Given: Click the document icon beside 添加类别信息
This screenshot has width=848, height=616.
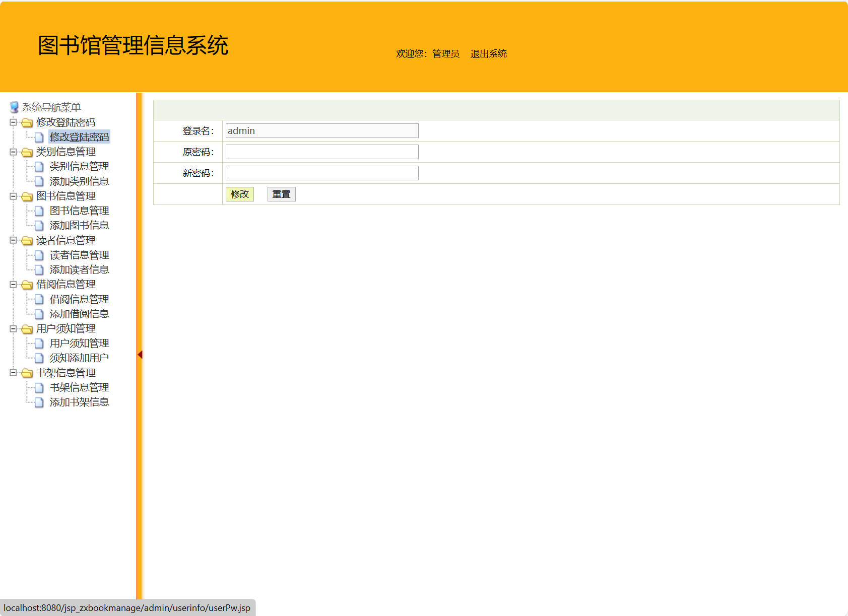Looking at the screenshot, I should tap(39, 181).
